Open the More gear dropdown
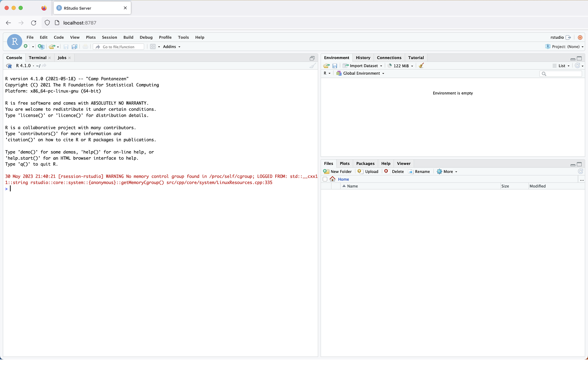The image size is (588, 368). click(x=447, y=172)
